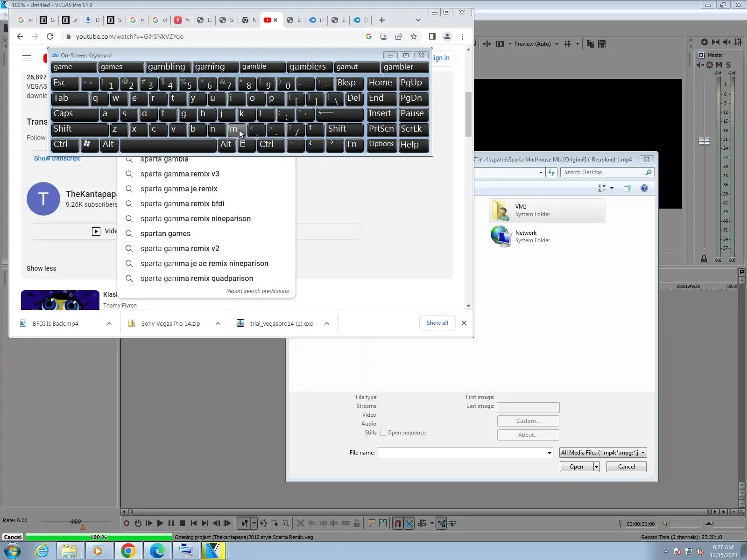Cancel opening the project in status bar
The width and height of the screenshot is (747, 560).
click(x=13, y=537)
